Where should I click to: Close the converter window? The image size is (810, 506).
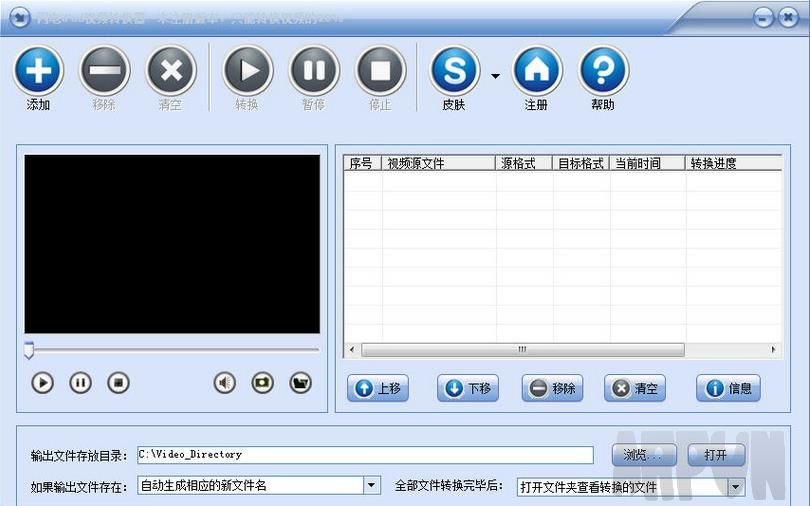point(788,18)
